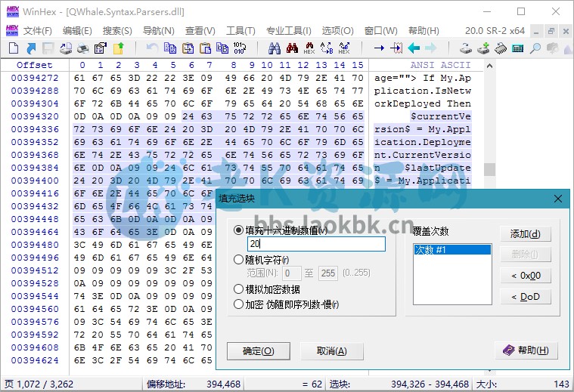The image size is (574, 392).
Task: Click the Calculator toolbar icon
Action: point(517,48)
